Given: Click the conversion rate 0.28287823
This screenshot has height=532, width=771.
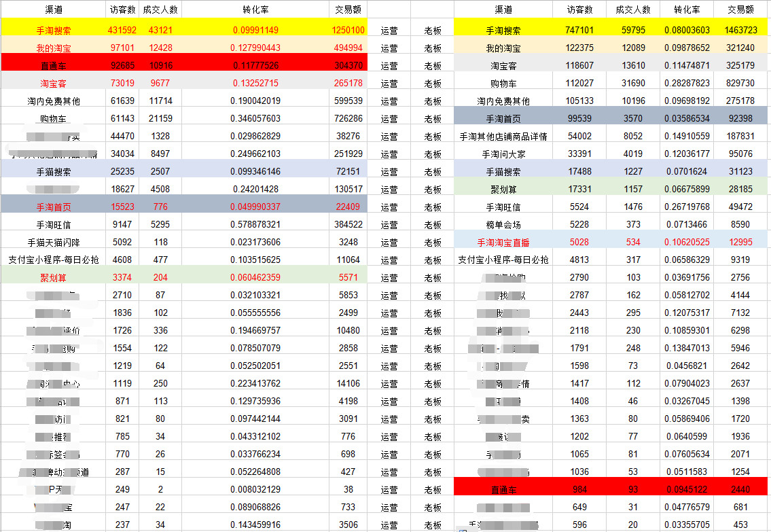Looking at the screenshot, I should 687,83.
